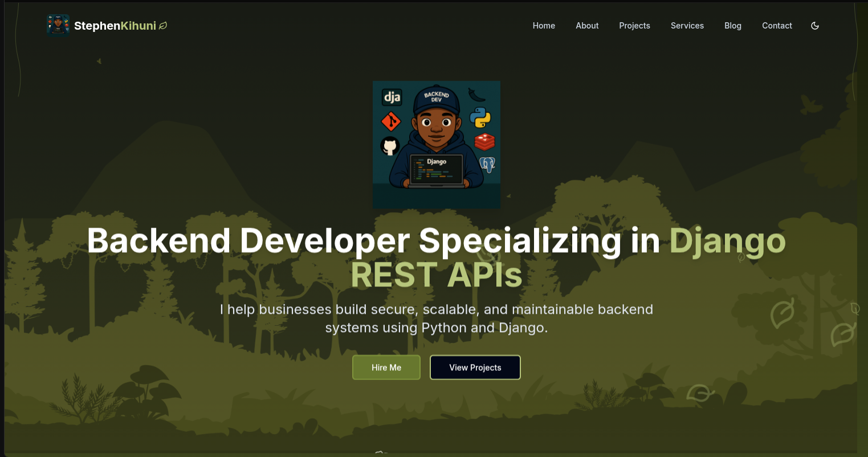This screenshot has height=457, width=868.
Task: Click the leaf icon beside the StephenKihuni name
Action: tap(163, 26)
